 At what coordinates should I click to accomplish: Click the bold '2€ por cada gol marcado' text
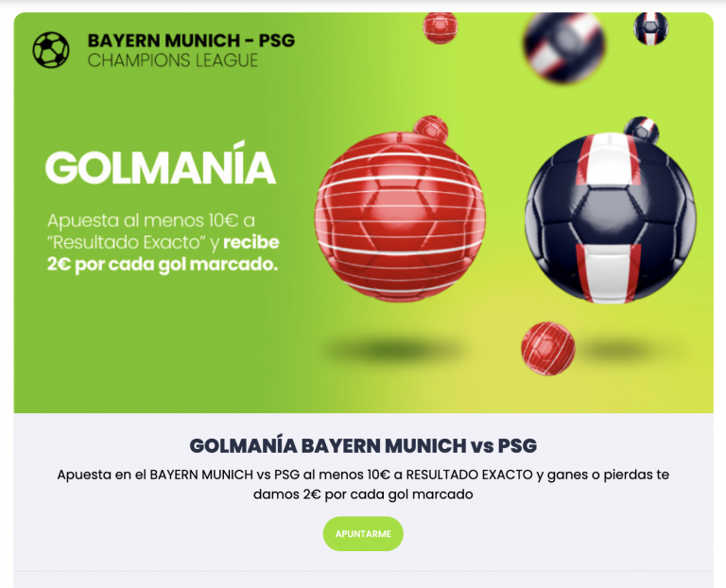click(162, 265)
